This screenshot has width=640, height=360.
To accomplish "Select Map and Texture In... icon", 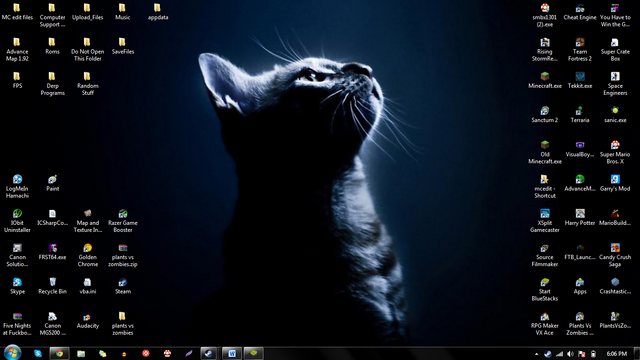I will (x=87, y=221).
